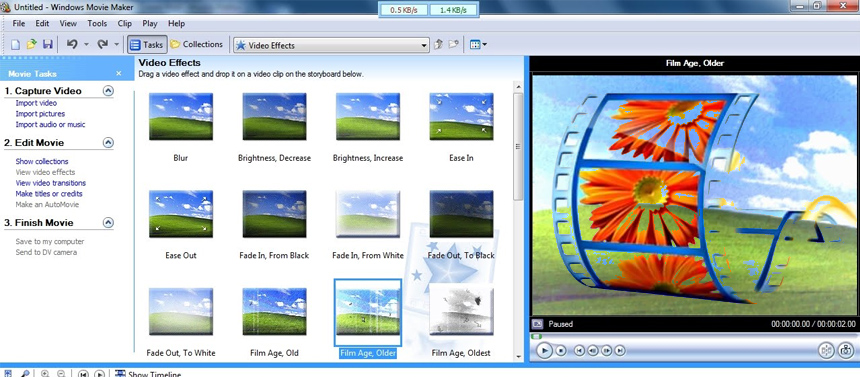Click the monitor Forward button

tap(620, 350)
